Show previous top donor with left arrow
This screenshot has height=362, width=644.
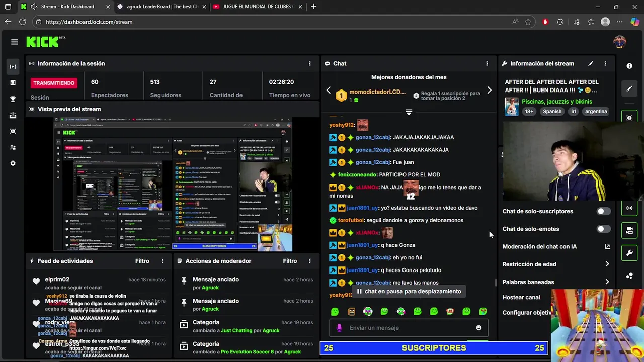(329, 90)
